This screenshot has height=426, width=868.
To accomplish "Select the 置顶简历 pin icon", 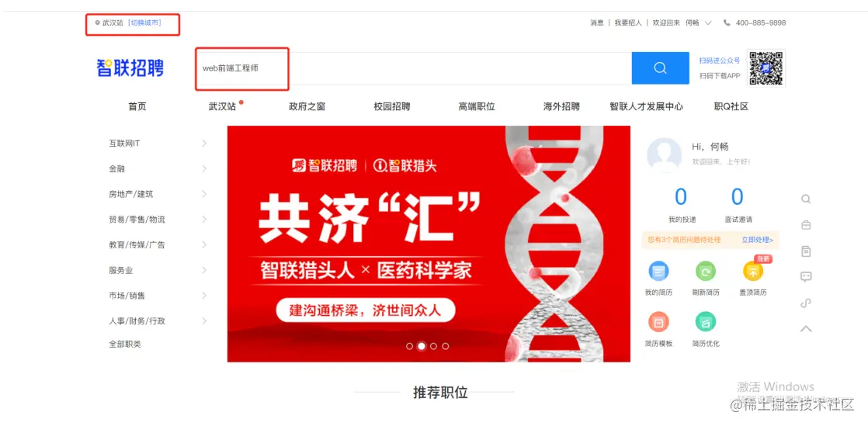I will [753, 271].
